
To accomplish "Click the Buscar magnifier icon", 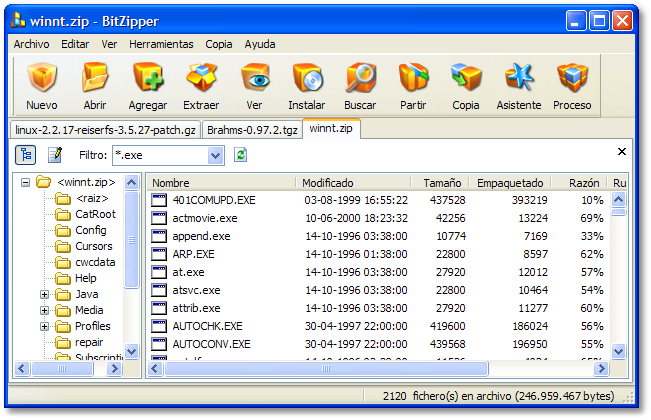I will [360, 78].
